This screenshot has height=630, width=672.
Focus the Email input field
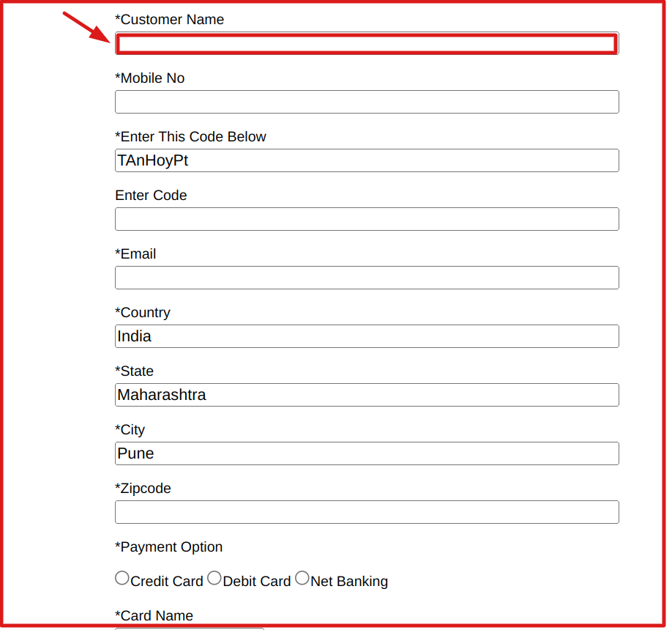[x=366, y=278]
